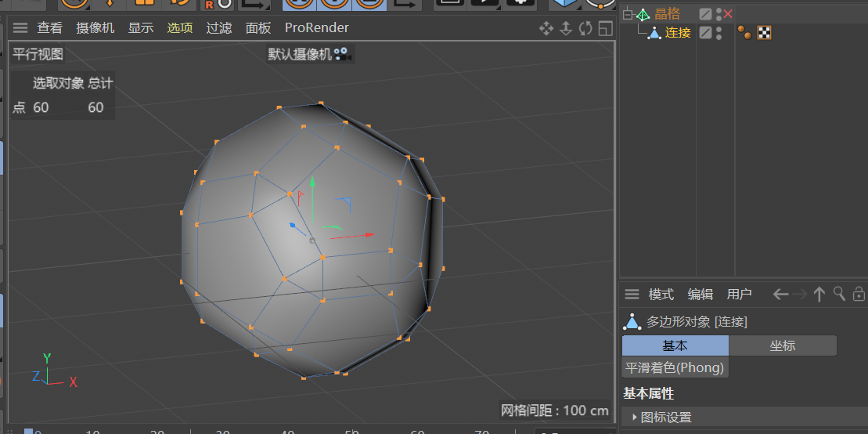Screen dimensions: 868x434
Task: Switch to the 基本 tab
Action: [675, 346]
